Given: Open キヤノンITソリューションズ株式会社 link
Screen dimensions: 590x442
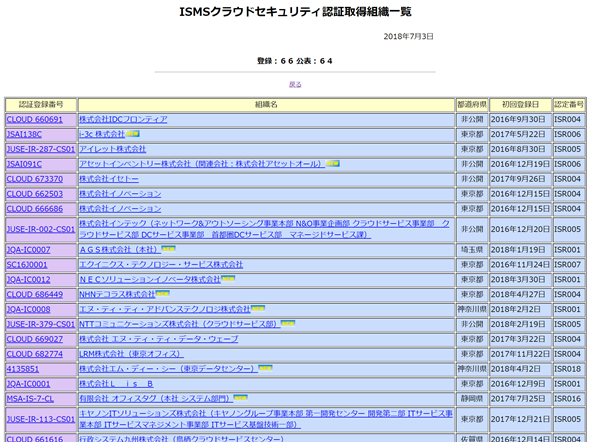Looking at the screenshot, I should (266, 419).
